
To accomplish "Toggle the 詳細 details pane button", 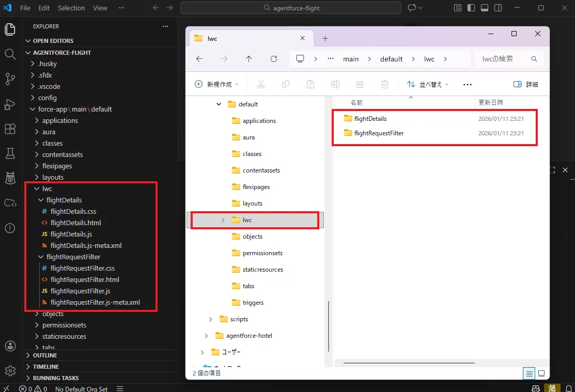I will pos(526,84).
